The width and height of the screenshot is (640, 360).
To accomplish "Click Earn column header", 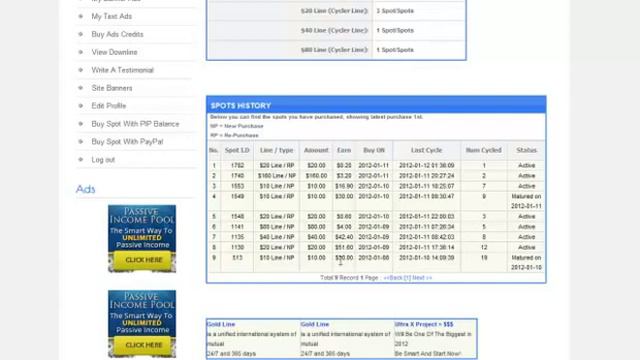I will 344,150.
